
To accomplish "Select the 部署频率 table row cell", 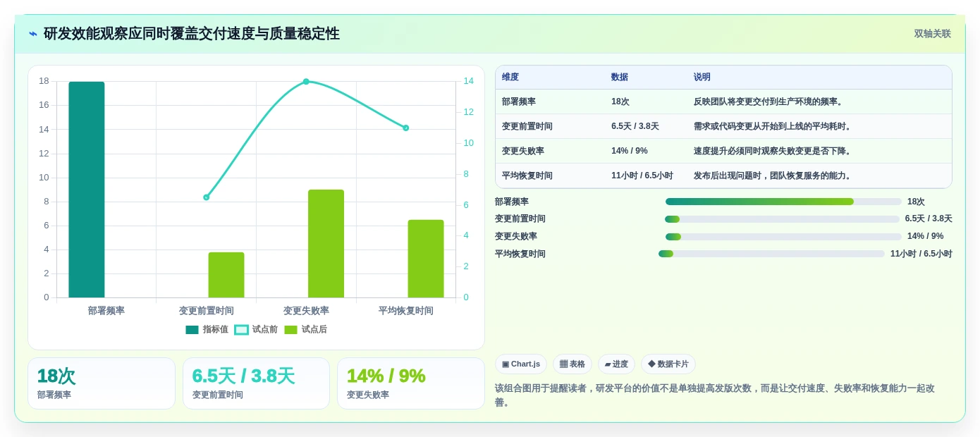I will [550, 102].
